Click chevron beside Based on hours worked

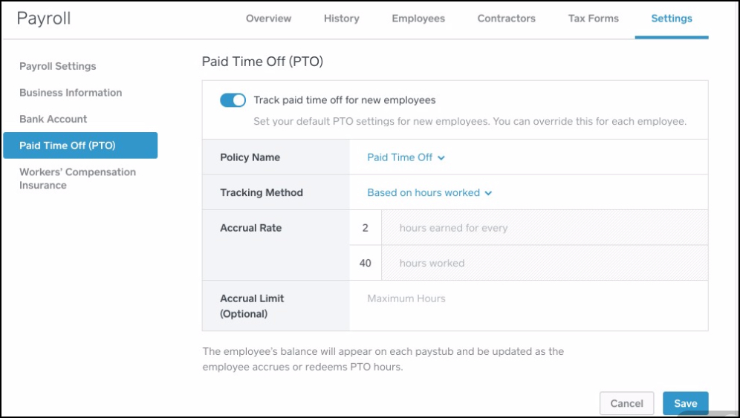pyautogui.click(x=488, y=193)
